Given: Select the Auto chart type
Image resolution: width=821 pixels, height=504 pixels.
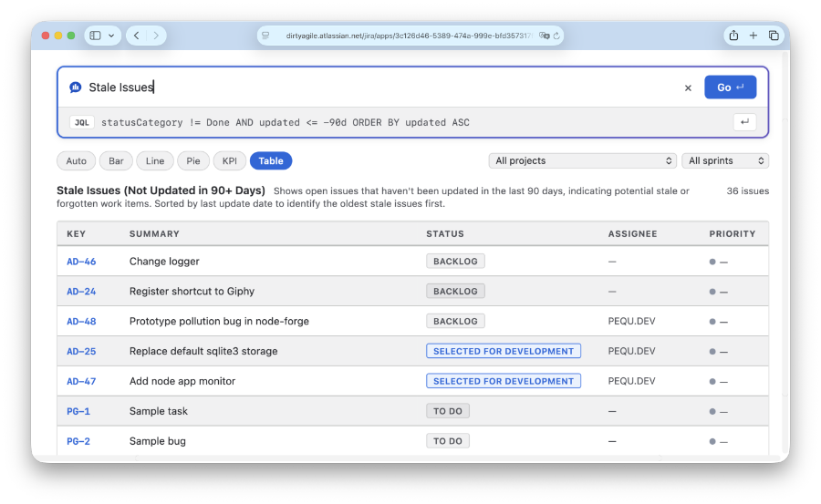Looking at the screenshot, I should point(76,160).
